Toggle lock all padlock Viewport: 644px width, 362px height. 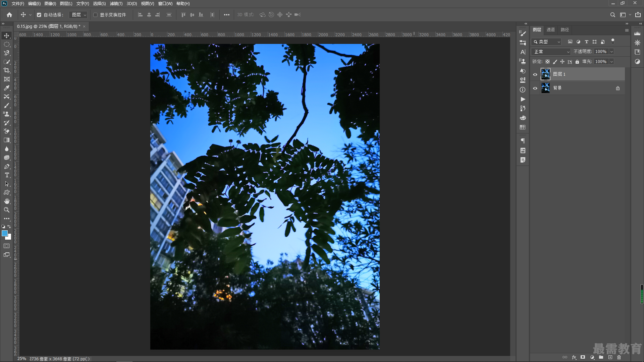577,62
